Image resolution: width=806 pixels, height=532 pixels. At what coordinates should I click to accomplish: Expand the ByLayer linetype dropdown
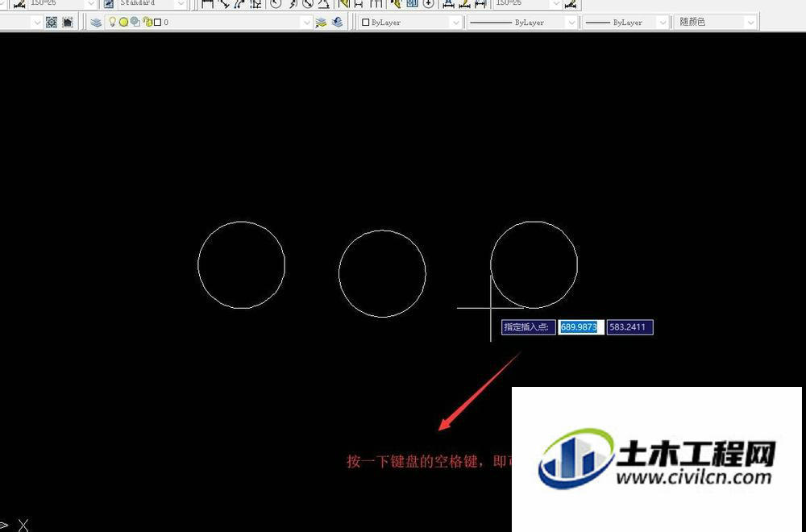tap(571, 23)
